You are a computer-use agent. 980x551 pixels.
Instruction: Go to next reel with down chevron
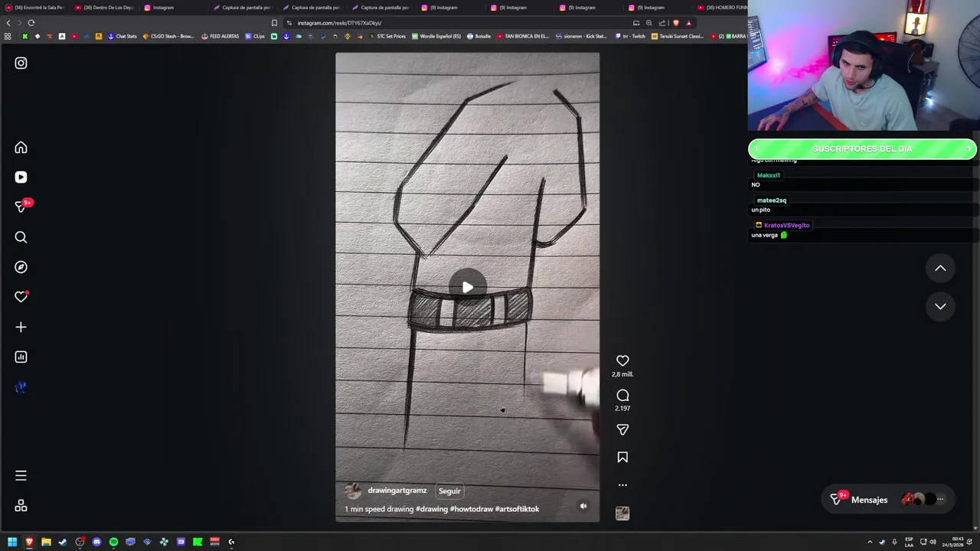tap(940, 306)
